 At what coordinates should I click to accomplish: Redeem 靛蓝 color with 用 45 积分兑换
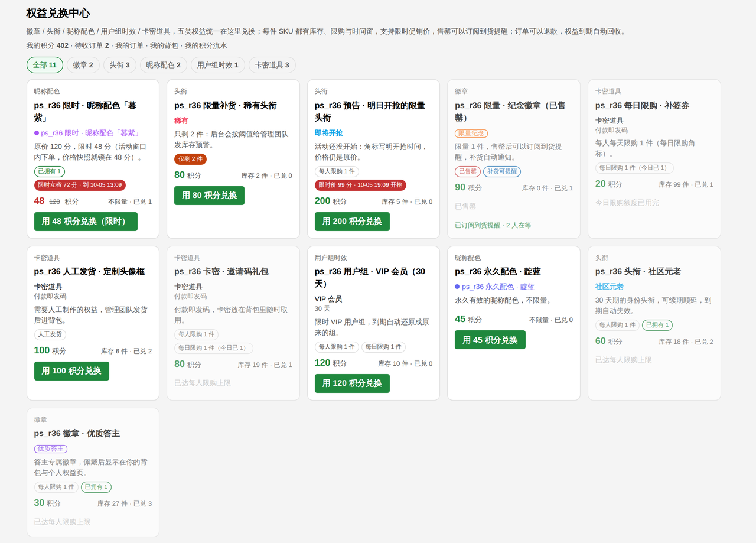[490, 340]
